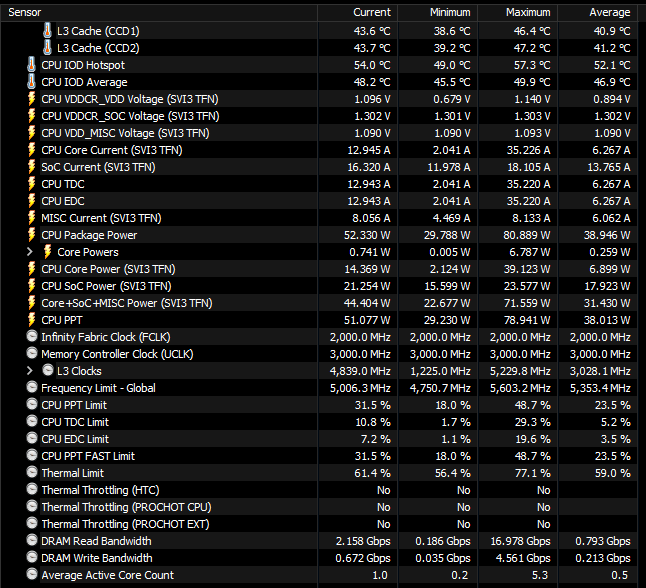Click the icon for Thermal Throttling (PROCHOT CPU)
This screenshot has width=646, height=588.
coord(32,506)
